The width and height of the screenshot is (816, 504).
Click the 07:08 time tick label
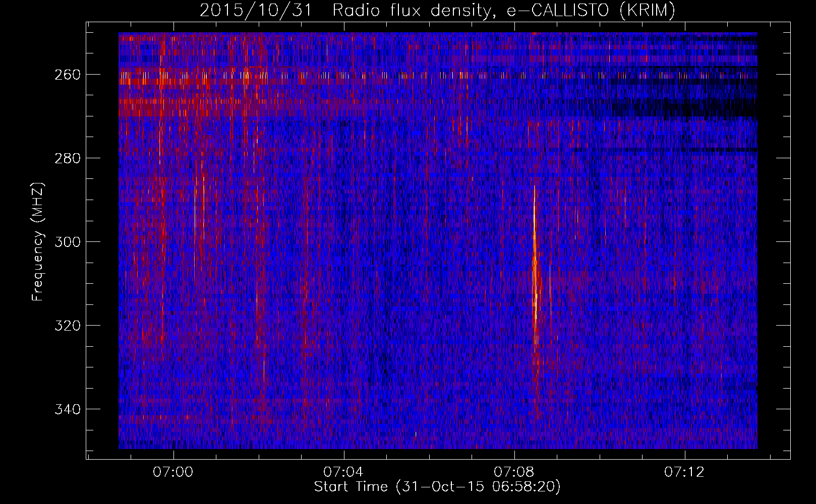pyautogui.click(x=514, y=472)
